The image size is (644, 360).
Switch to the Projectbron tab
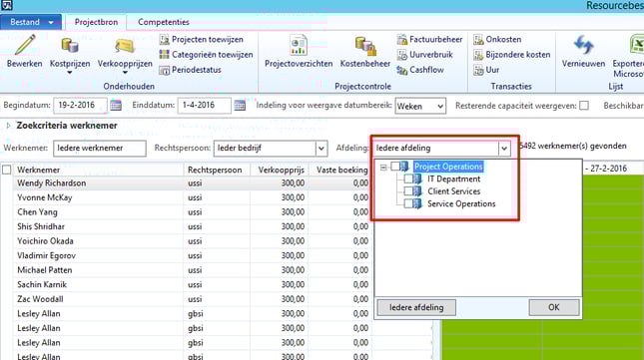(96, 22)
